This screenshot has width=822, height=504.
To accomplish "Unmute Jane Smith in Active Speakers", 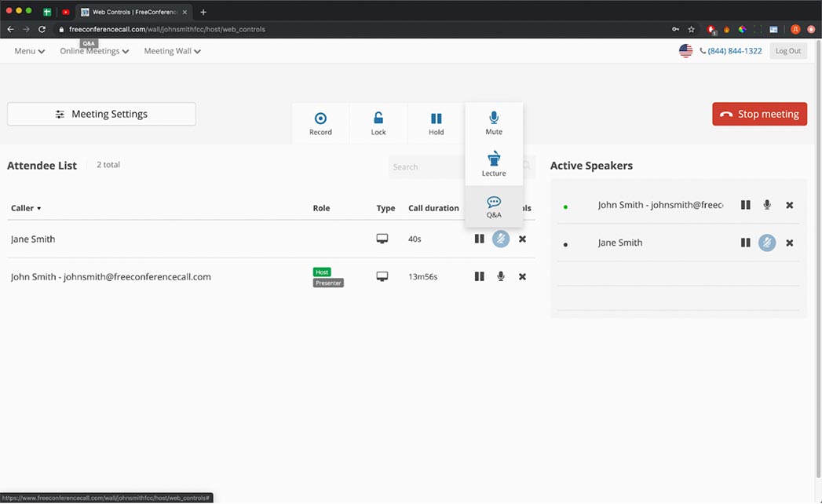I will [767, 243].
